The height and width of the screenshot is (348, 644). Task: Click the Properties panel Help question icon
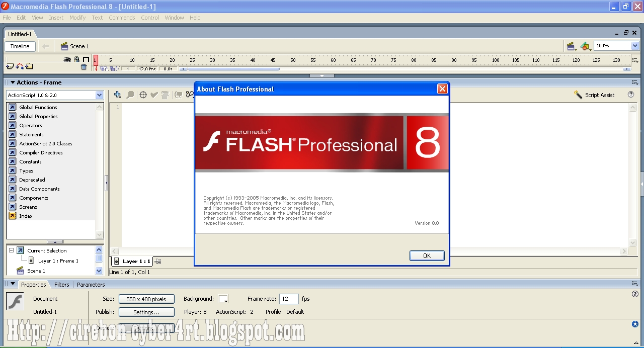coord(635,294)
